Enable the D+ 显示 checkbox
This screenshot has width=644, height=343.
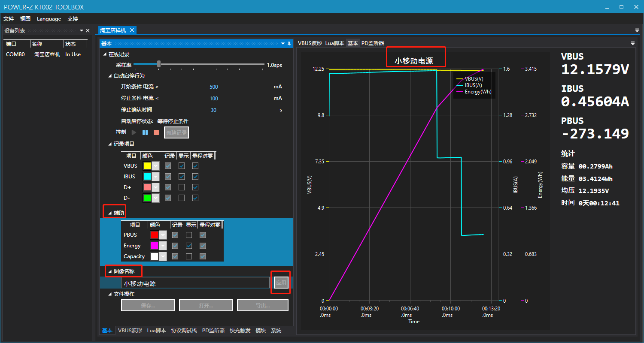pos(182,187)
